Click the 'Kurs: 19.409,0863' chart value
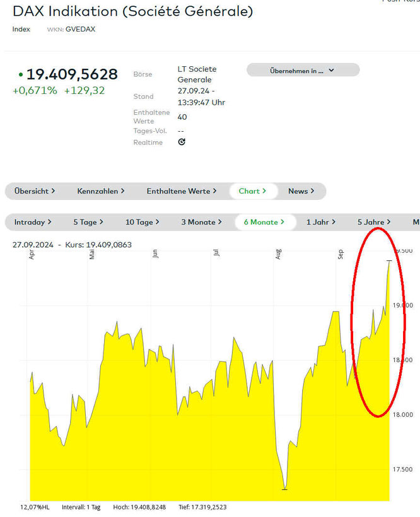The width and height of the screenshot is (420, 517). pyautogui.click(x=98, y=245)
